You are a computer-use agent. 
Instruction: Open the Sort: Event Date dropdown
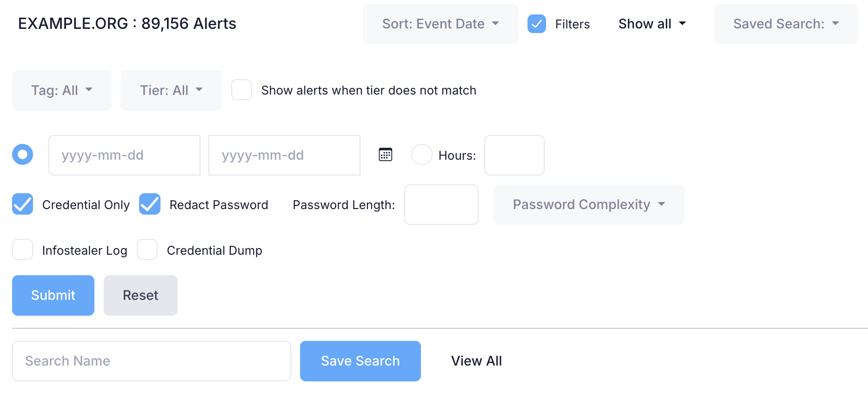[x=440, y=24]
